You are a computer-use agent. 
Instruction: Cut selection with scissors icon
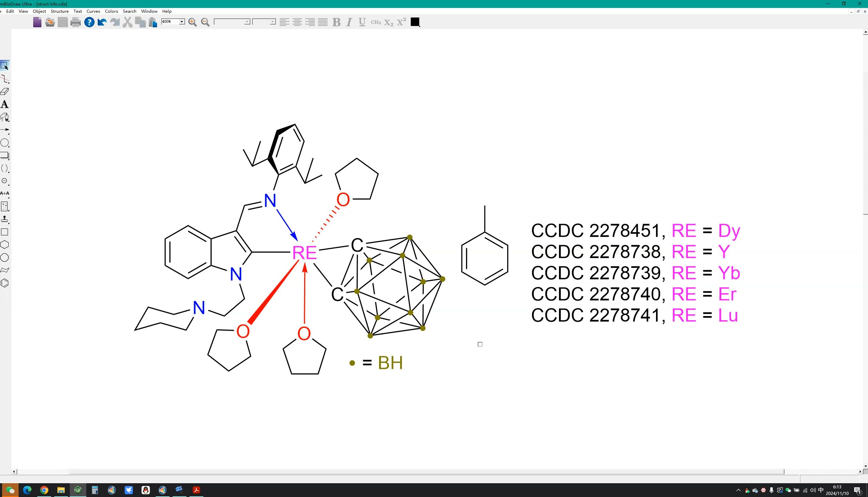(x=127, y=22)
